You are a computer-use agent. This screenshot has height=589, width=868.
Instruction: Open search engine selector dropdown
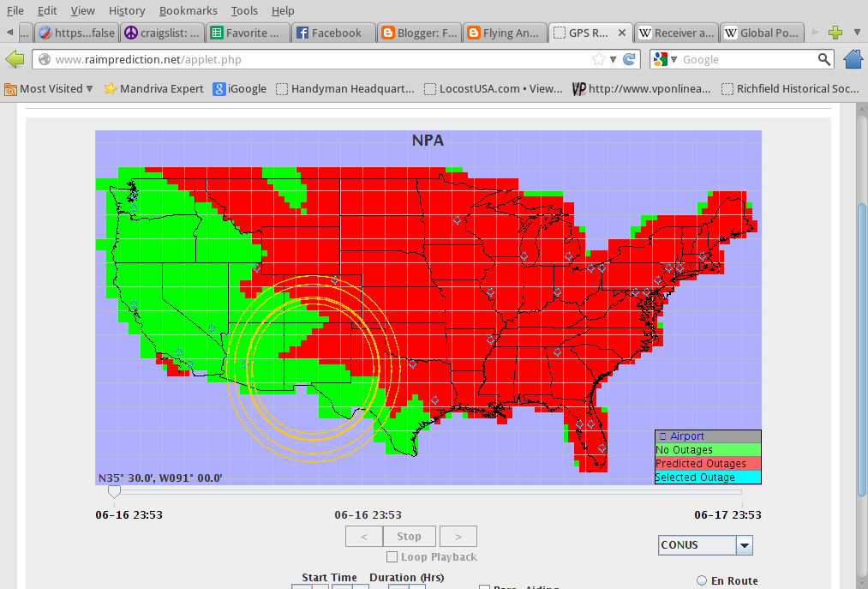click(x=673, y=59)
